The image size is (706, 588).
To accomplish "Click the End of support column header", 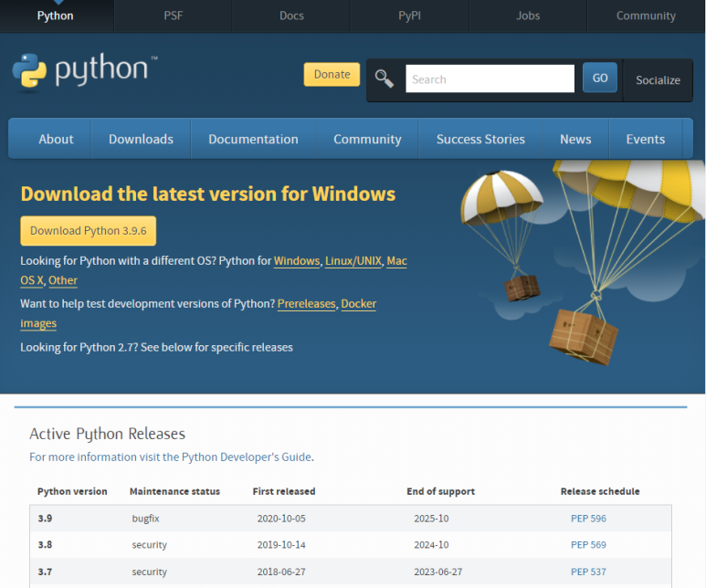I will point(440,491).
